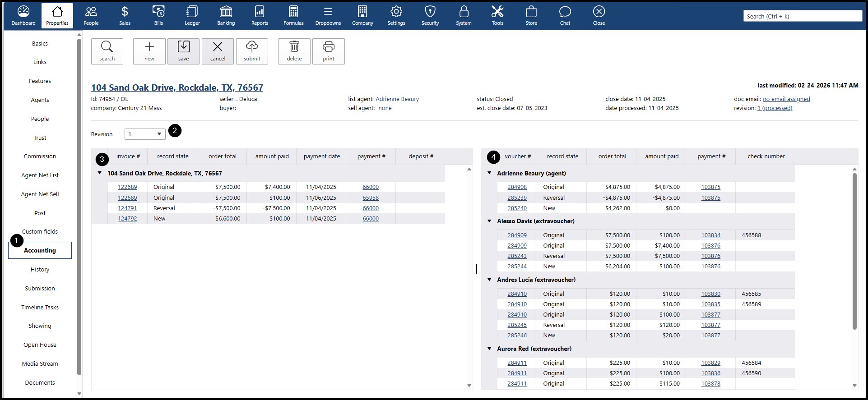Image resolution: width=868 pixels, height=400 pixels.
Task: Open the Ledger icon in top bar
Action: click(x=192, y=15)
